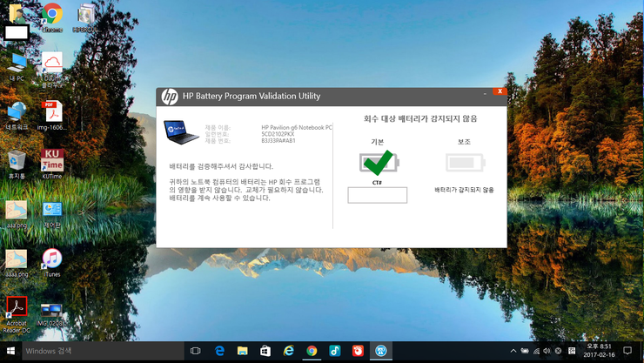Viewport: 644px width, 363px height.
Task: Click the 기본 label
Action: [378, 142]
